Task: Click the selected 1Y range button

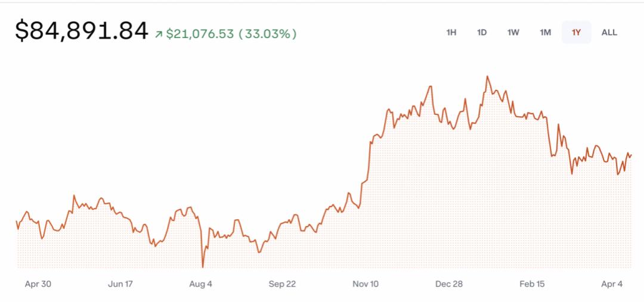Action: [576, 32]
